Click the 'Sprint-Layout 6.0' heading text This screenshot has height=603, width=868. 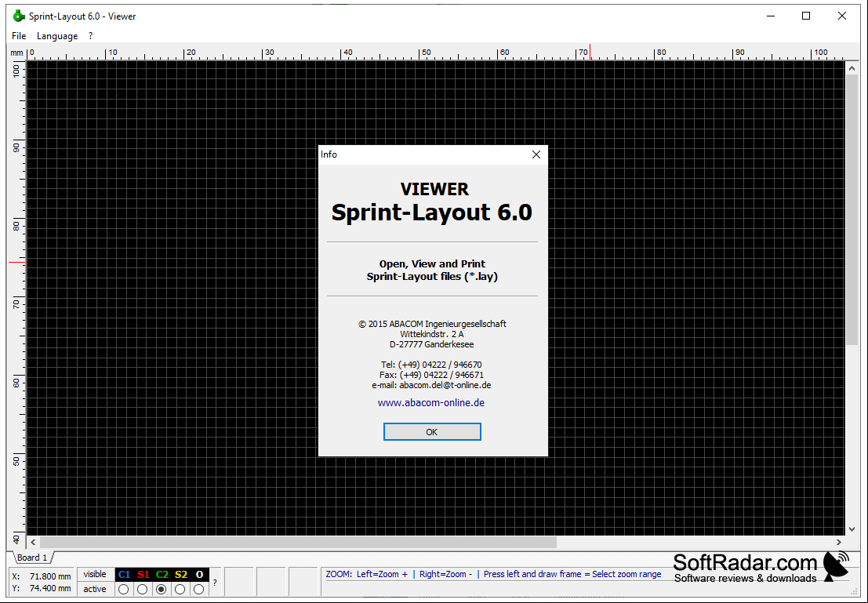(x=432, y=213)
